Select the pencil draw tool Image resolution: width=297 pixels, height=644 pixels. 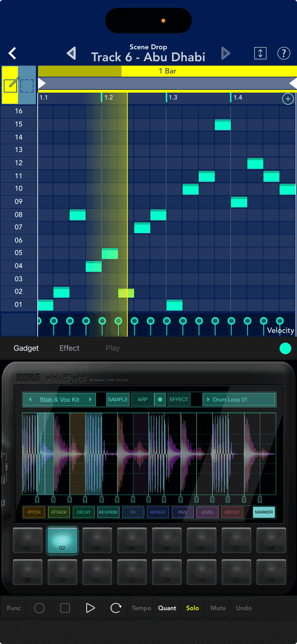pos(11,85)
